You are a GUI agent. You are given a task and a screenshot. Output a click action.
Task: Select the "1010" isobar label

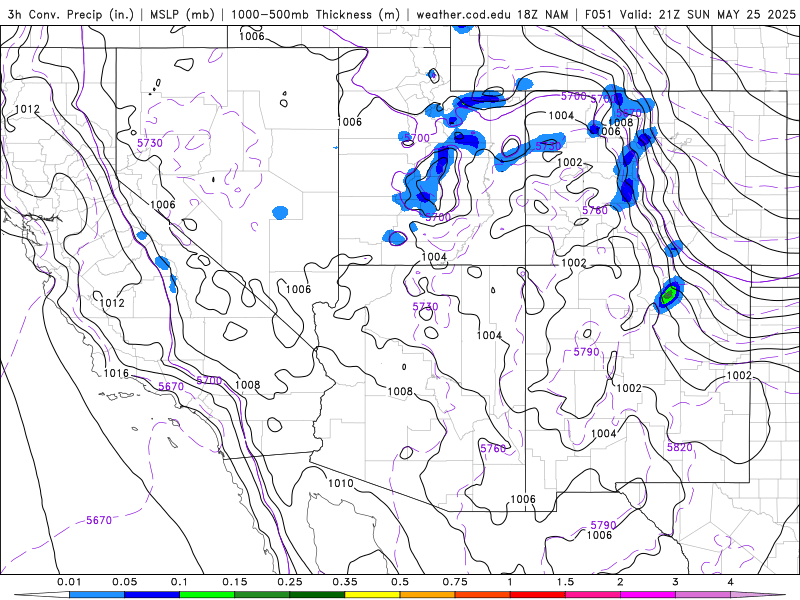[x=340, y=483]
